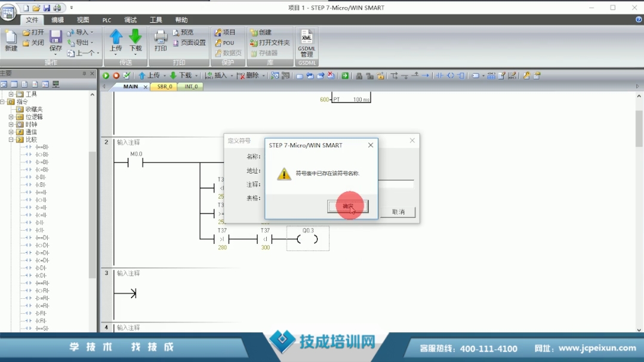
Task: Click 打开文件夹 in the 库 group
Action: tap(270, 43)
